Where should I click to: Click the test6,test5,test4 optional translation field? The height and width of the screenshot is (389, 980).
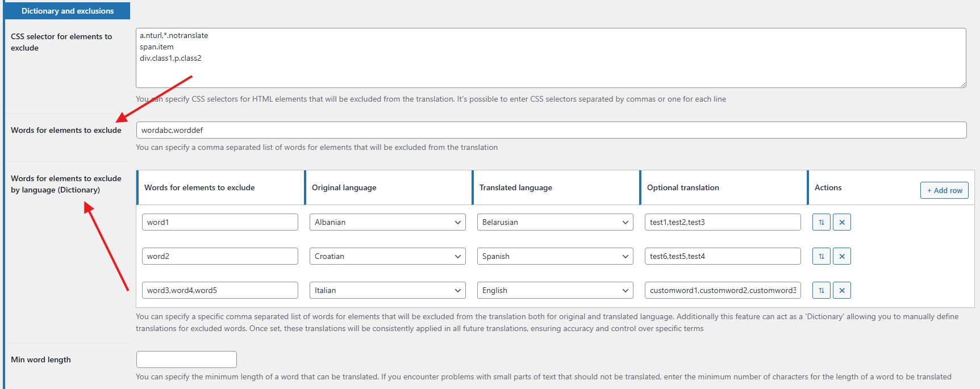click(x=723, y=256)
